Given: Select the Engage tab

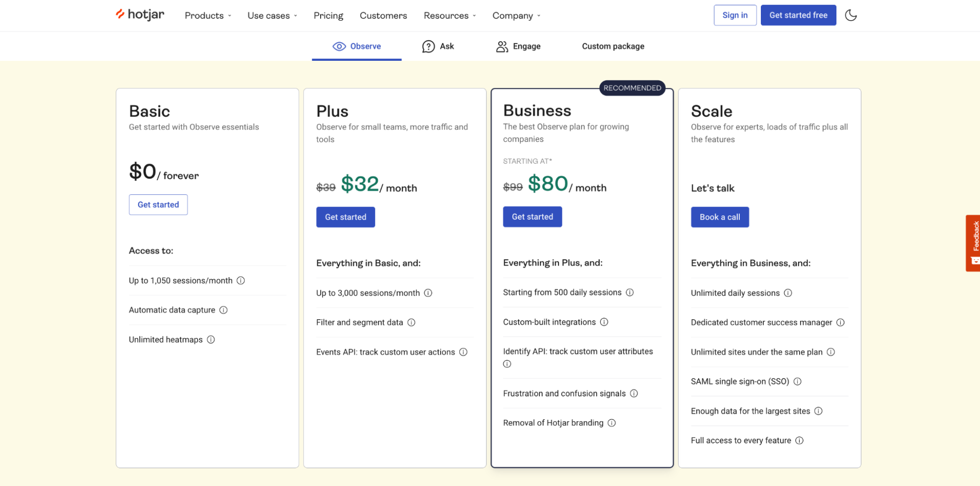Looking at the screenshot, I should (518, 46).
